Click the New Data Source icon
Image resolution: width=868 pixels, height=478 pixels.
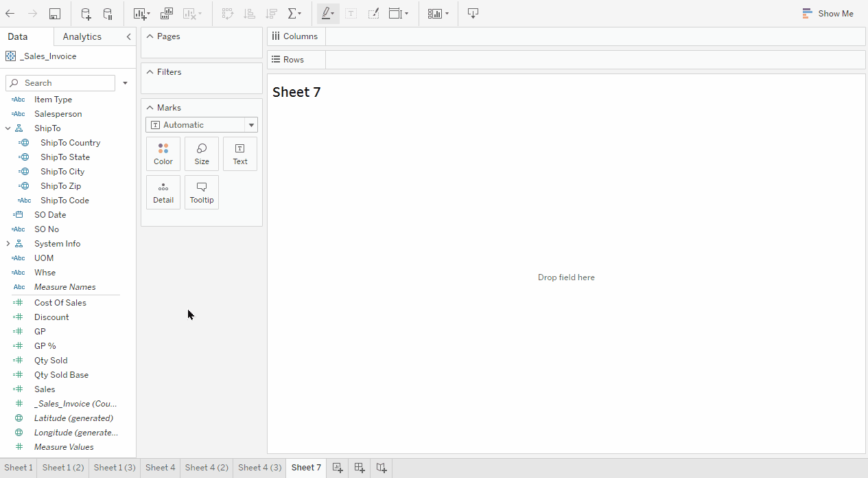(x=86, y=14)
